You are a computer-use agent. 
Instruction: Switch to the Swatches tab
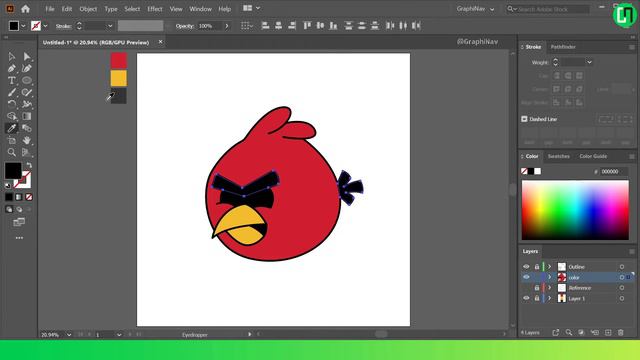click(559, 156)
